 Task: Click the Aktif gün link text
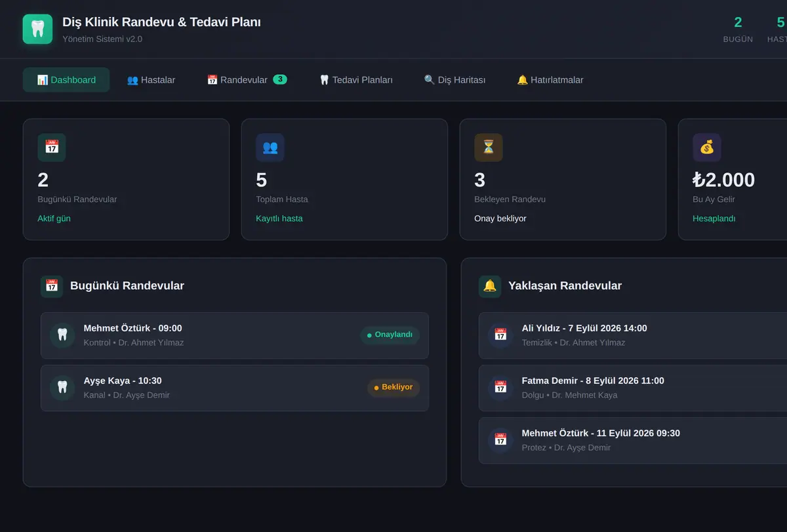point(54,218)
